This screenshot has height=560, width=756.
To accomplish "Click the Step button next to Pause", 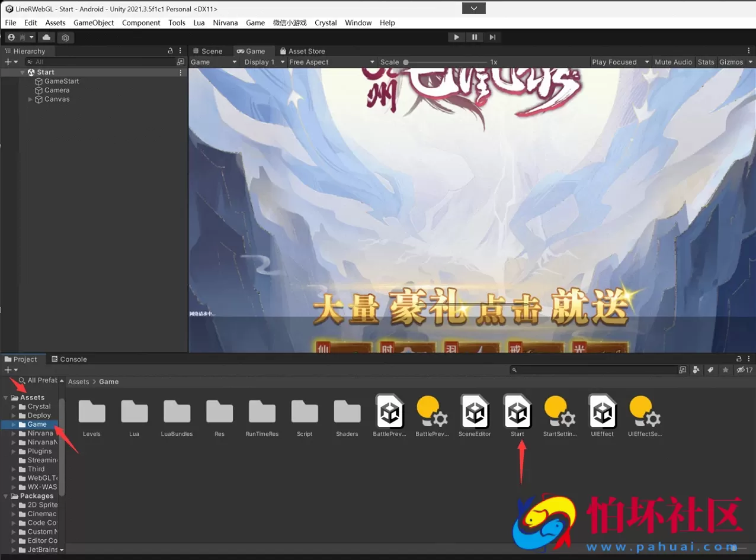I will (x=492, y=37).
